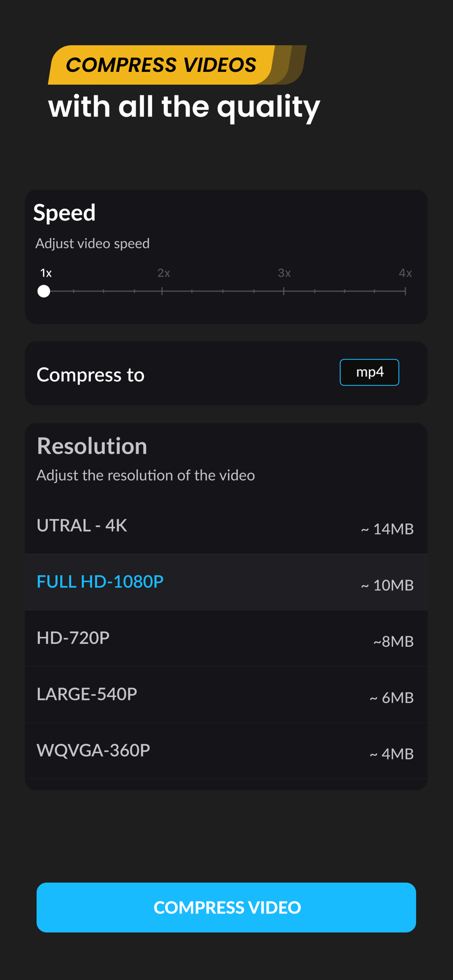Click the ~ 10MB size estimate
453x980 pixels.
click(387, 585)
